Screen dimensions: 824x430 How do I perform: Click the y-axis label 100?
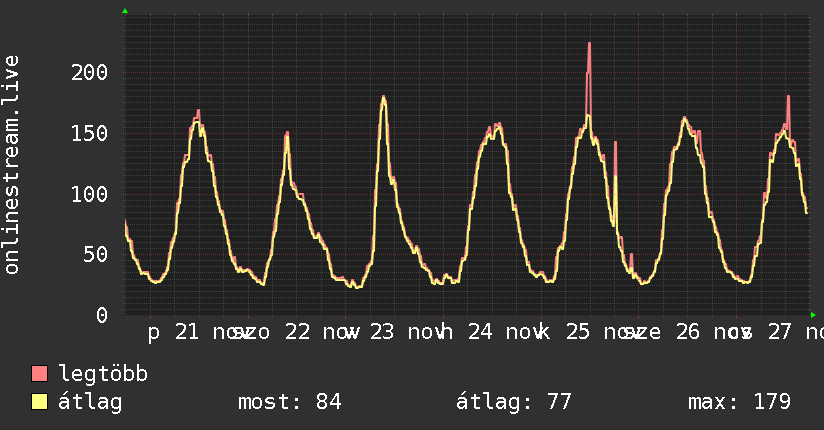coord(89,194)
